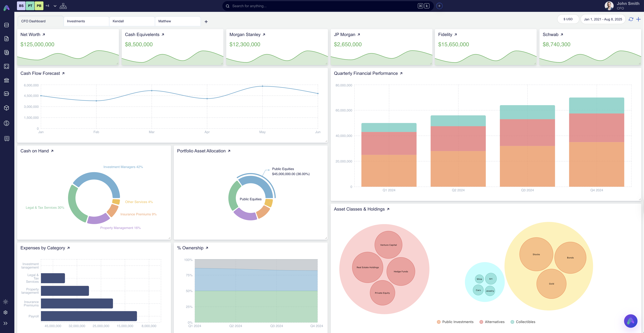Viewport: 644px width, 333px height.
Task: Open the bank institution sidebar icon
Action: (7, 80)
